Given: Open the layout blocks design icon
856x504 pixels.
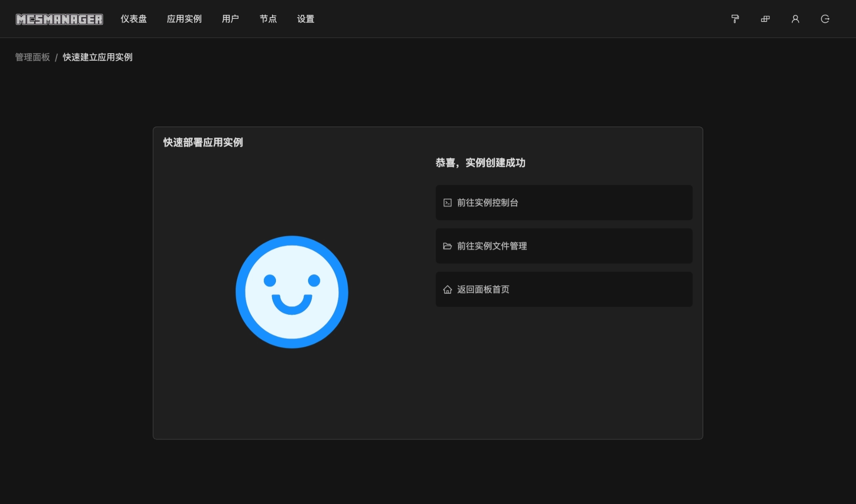Looking at the screenshot, I should coord(765,19).
